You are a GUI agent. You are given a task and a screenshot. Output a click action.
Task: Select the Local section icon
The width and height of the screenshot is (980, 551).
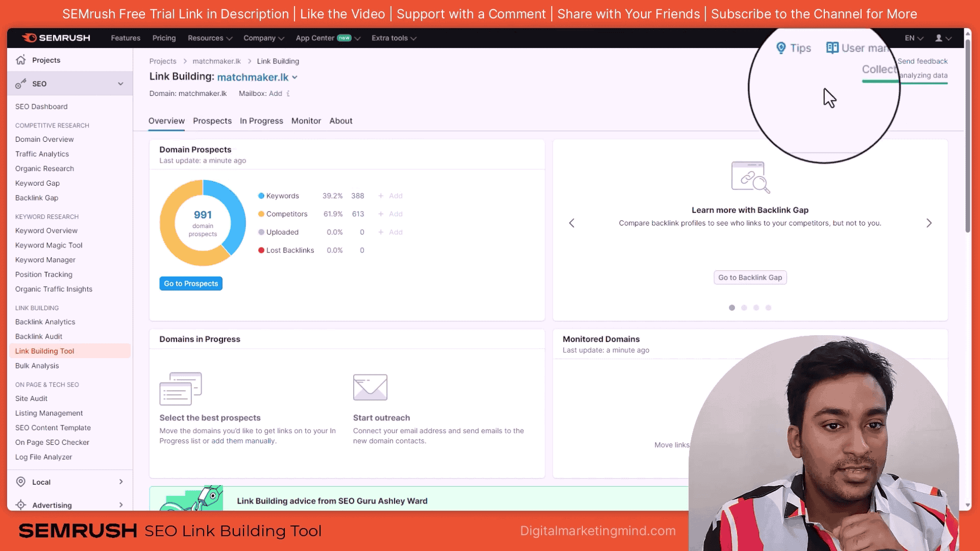tap(21, 482)
